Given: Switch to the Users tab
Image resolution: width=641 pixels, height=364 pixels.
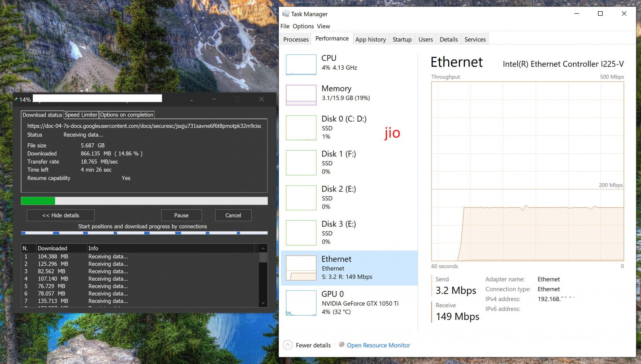Looking at the screenshot, I should point(425,39).
